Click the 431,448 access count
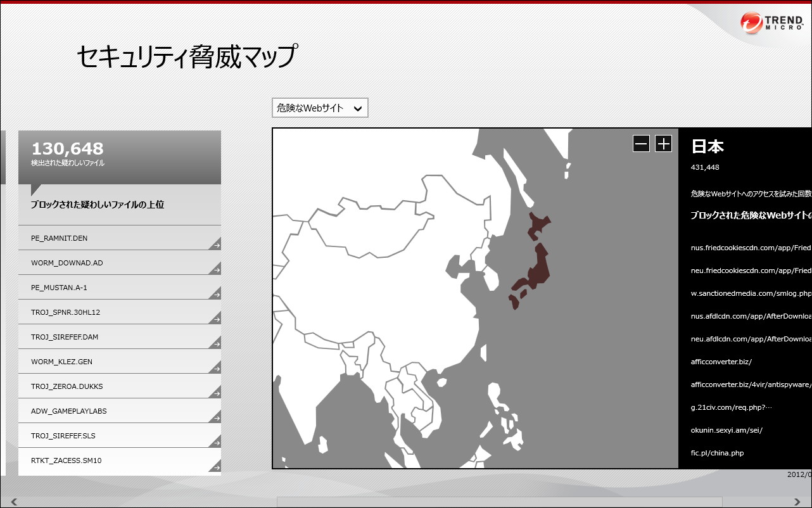This screenshot has height=508, width=812. coord(705,167)
